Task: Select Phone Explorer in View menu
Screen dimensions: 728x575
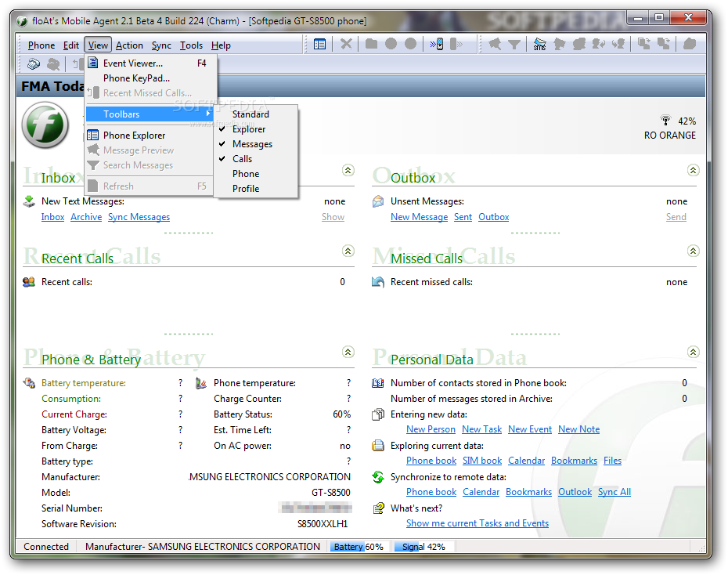Action: [x=150, y=136]
